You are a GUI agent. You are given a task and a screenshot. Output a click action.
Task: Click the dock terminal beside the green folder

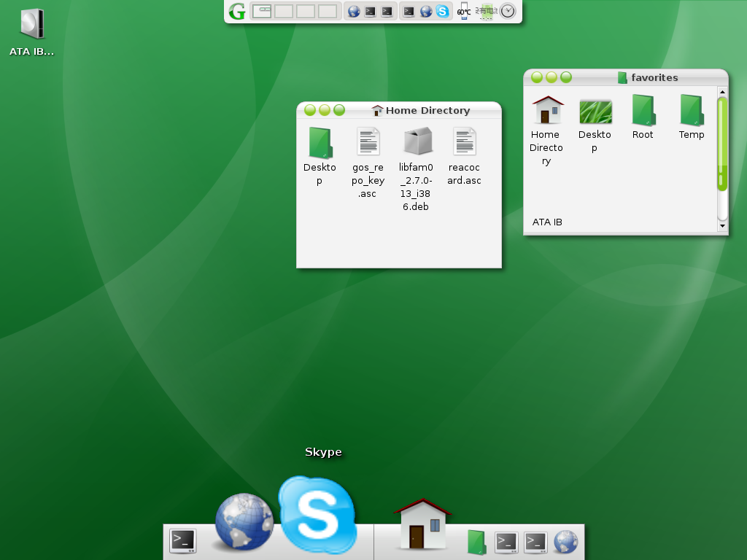[x=506, y=542]
